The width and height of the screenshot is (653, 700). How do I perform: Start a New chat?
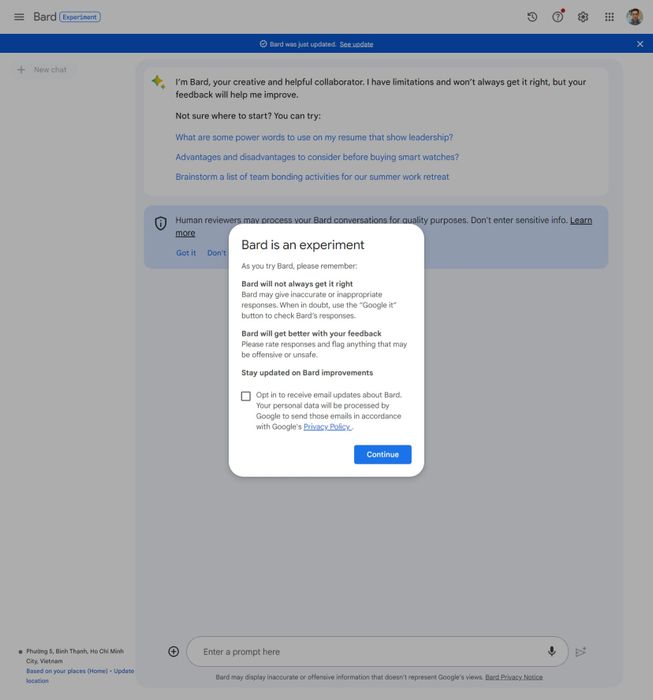42,70
